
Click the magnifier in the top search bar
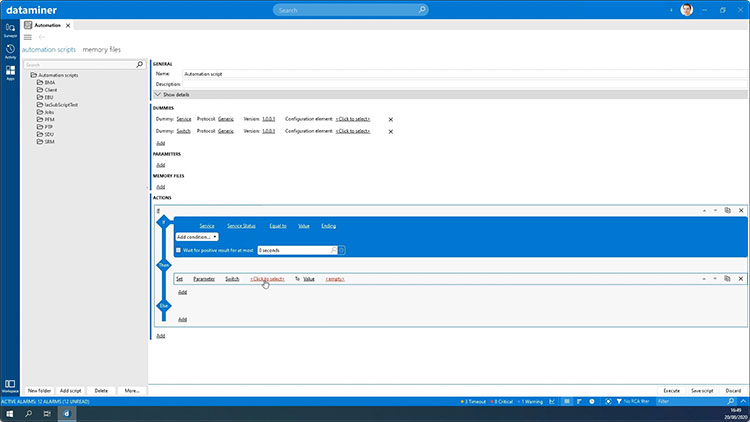click(x=422, y=10)
